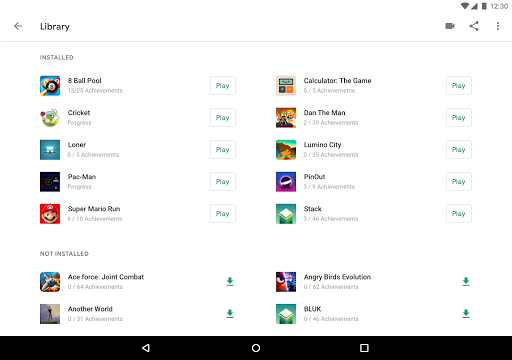Play Calculator: The Game
Viewport: 512px width, 360px height.
coord(459,86)
